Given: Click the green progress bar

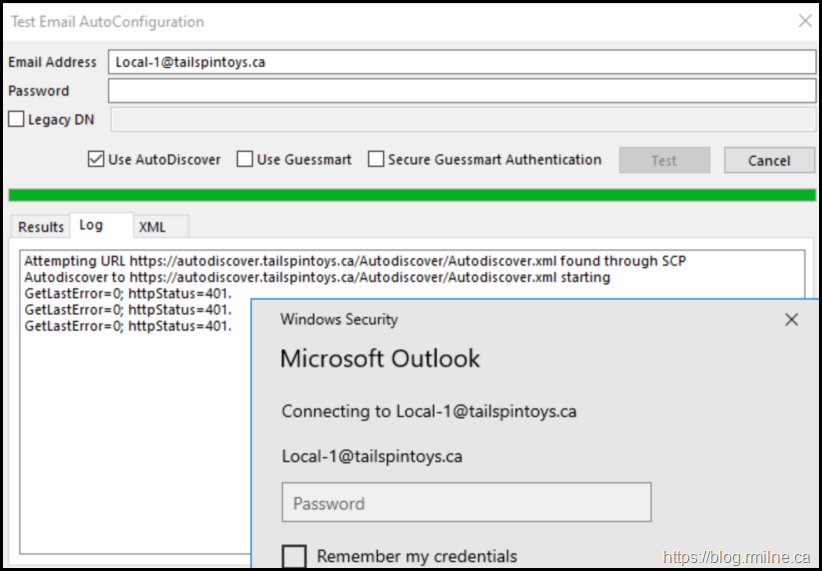Looking at the screenshot, I should coord(411,195).
